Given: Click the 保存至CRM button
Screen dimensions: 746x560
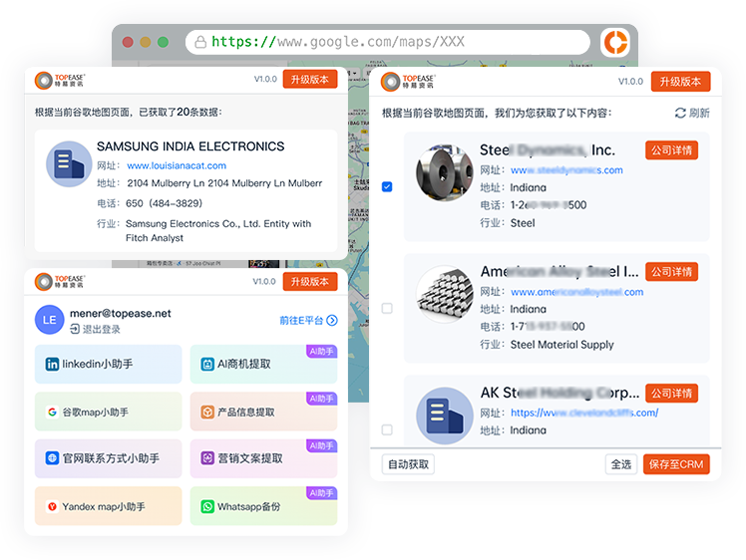Looking at the screenshot, I should tap(676, 464).
